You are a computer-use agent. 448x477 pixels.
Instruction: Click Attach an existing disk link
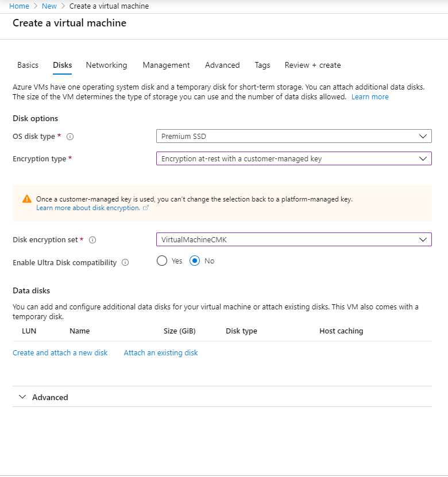coord(161,352)
